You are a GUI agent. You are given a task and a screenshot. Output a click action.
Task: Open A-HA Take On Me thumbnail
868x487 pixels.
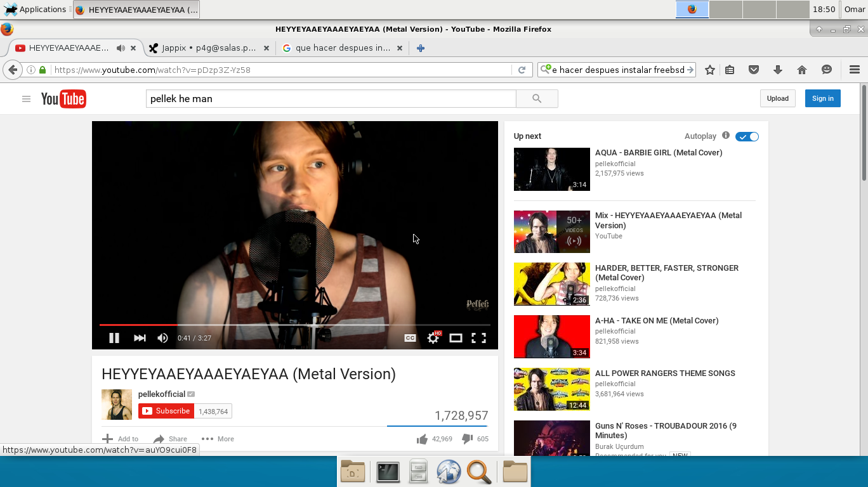point(552,337)
